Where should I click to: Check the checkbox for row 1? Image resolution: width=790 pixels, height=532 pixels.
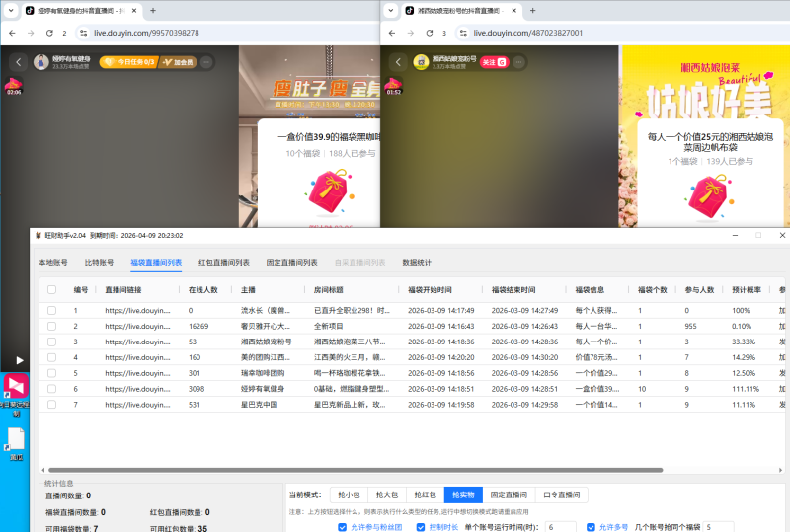(x=52, y=310)
